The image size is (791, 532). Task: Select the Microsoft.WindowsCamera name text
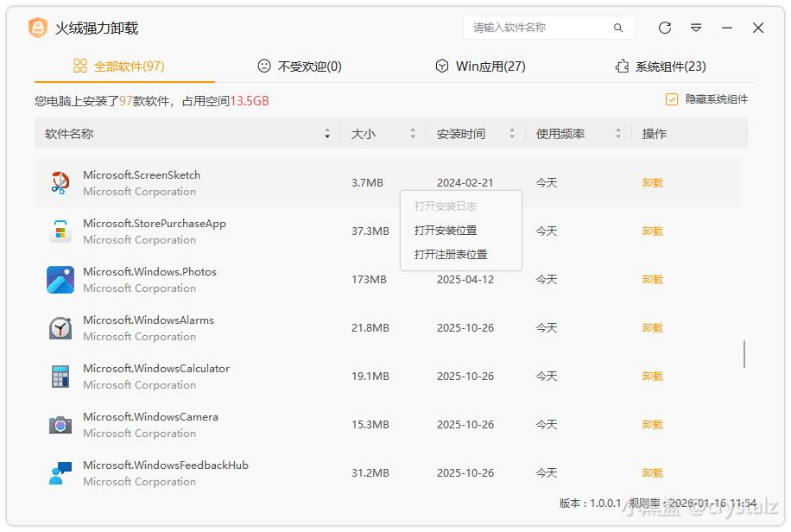point(151,417)
